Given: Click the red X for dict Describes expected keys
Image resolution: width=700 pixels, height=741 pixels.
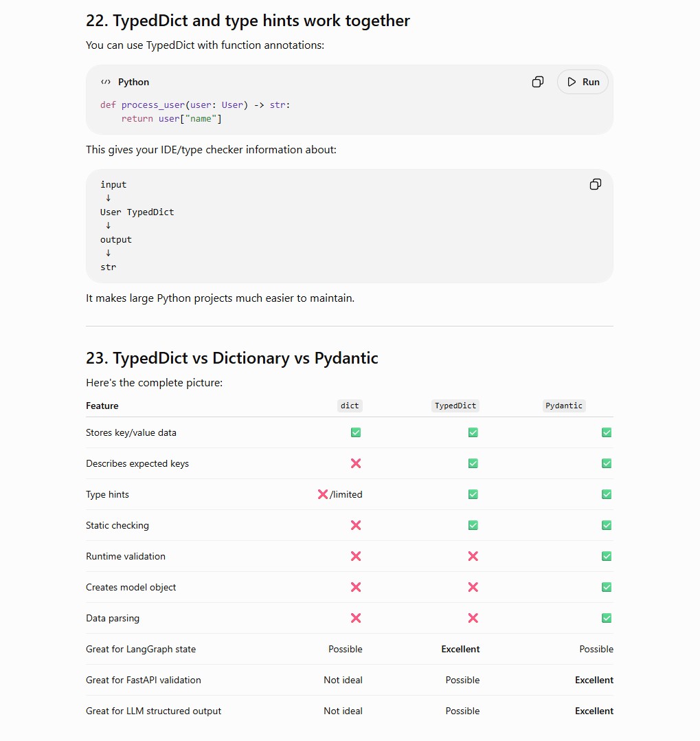Looking at the screenshot, I should click(356, 463).
